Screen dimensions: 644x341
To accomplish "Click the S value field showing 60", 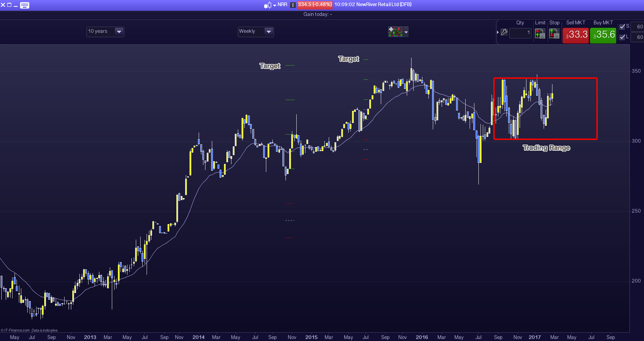I will coord(637,27).
